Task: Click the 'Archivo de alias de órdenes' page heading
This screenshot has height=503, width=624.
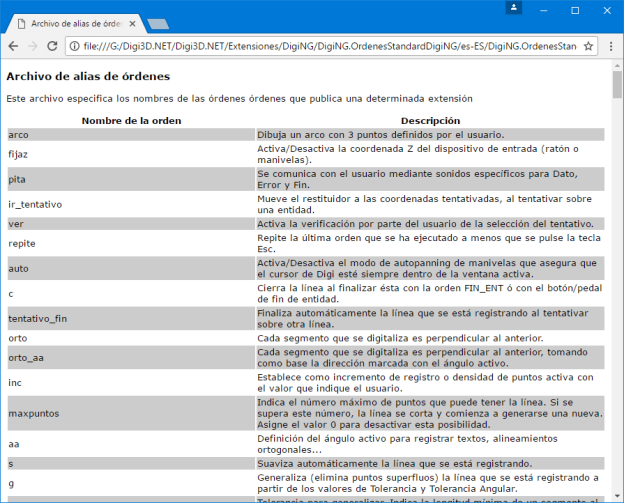Action: coord(88,76)
